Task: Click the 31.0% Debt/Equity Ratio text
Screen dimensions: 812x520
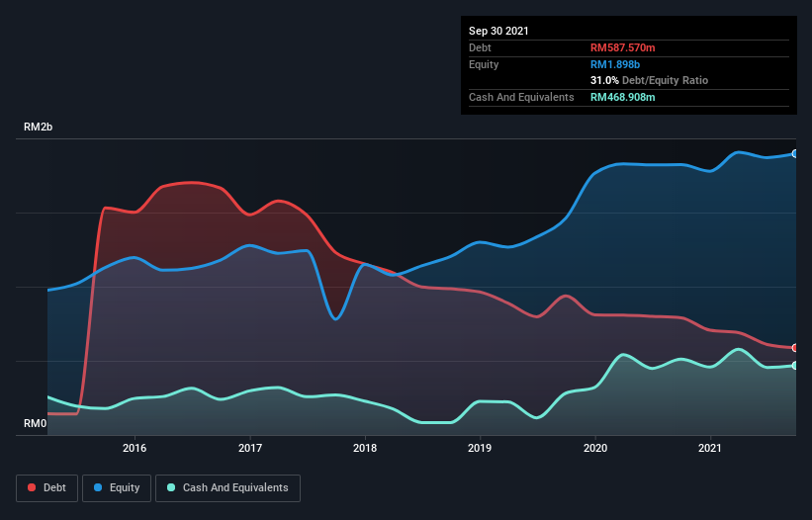Action: (x=650, y=80)
